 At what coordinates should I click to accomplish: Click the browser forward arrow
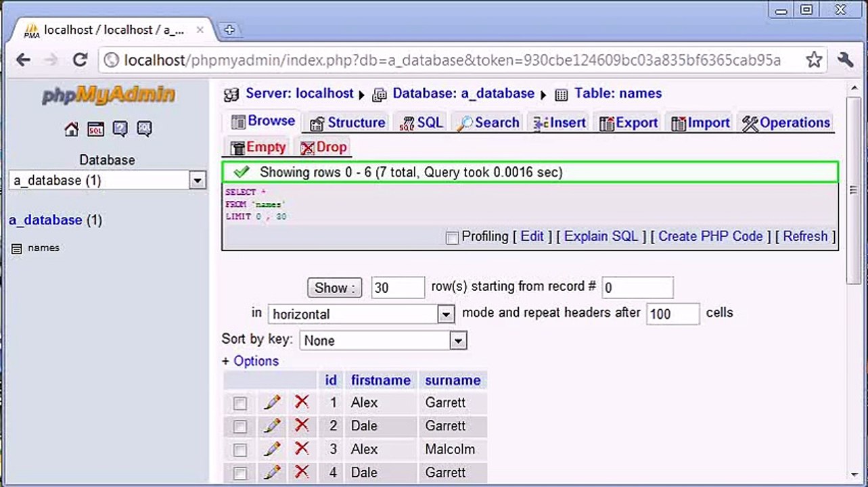pyautogui.click(x=51, y=60)
